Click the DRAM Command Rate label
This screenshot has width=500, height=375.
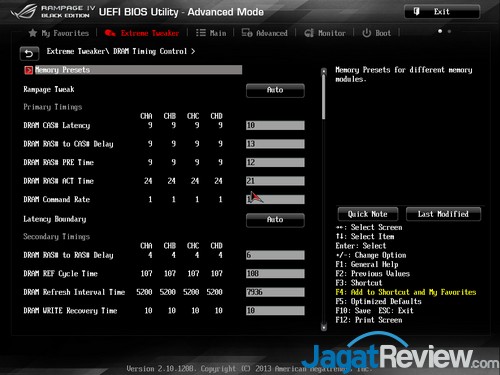[57, 199]
